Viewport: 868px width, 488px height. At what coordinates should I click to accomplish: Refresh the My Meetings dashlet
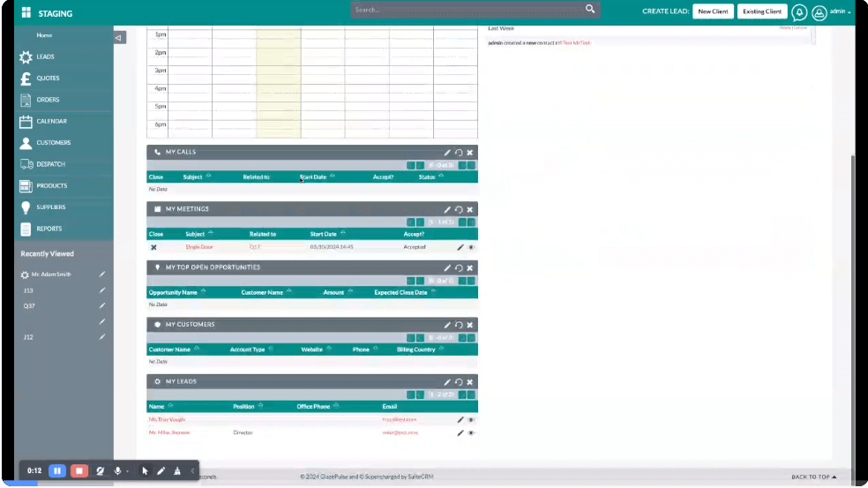pos(459,209)
